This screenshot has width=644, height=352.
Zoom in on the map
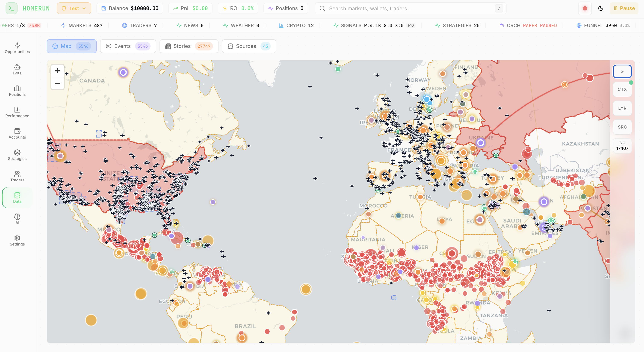[58, 71]
